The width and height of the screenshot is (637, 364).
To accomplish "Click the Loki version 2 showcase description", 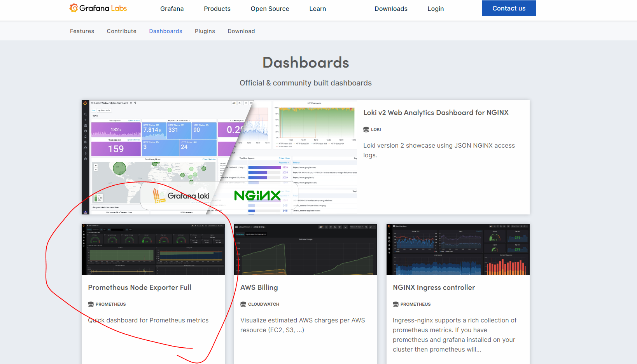I will [439, 150].
